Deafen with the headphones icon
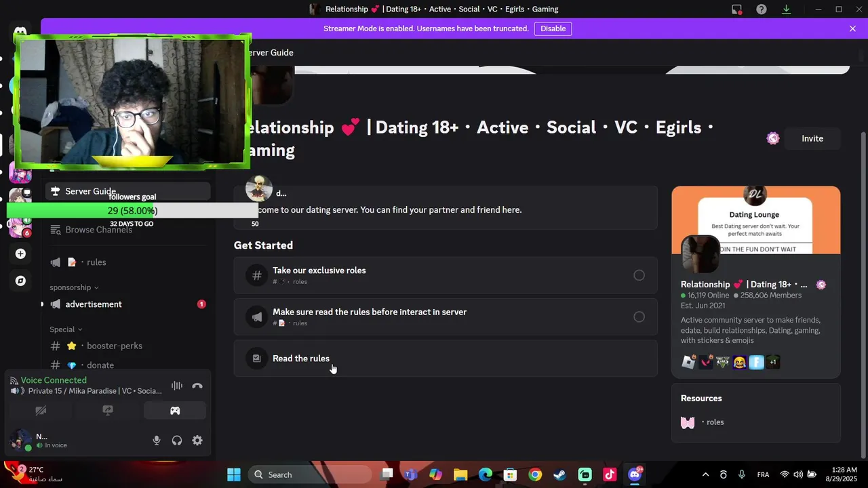This screenshot has height=488, width=868. 177,441
